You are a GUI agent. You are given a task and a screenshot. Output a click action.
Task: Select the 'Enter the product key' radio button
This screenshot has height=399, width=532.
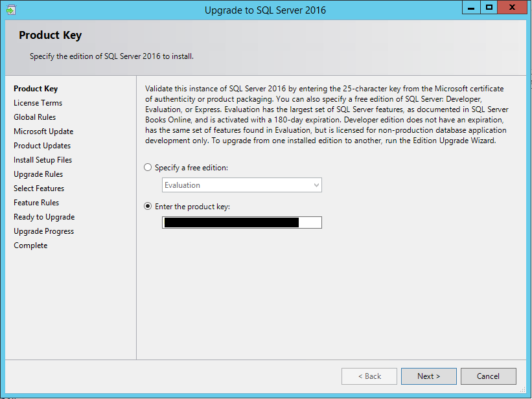(x=148, y=206)
